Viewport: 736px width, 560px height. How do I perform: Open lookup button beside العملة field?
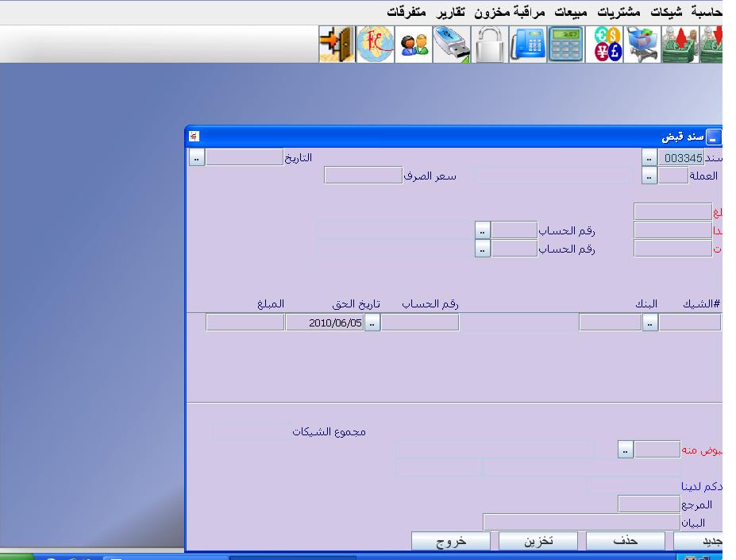click(649, 176)
